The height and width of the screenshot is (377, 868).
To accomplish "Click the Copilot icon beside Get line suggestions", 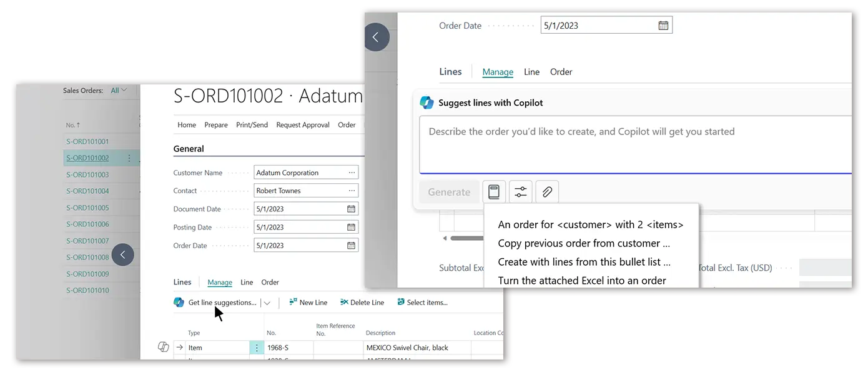I will (179, 302).
